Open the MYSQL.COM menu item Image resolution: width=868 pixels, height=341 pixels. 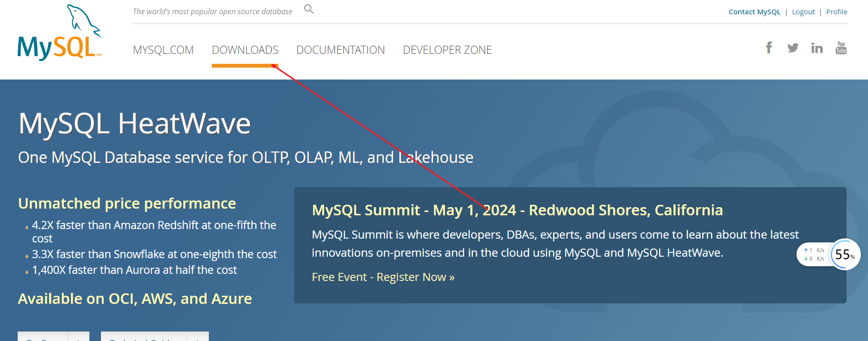pyautogui.click(x=163, y=50)
